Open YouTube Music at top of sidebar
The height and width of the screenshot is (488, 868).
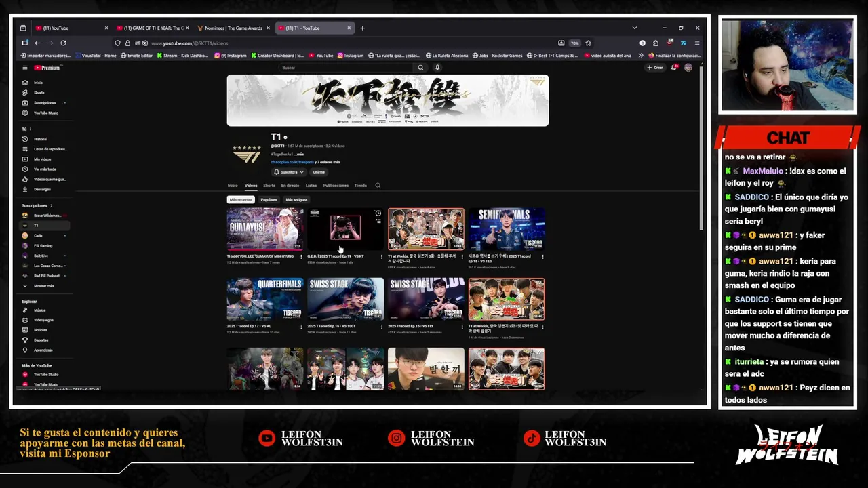point(45,113)
